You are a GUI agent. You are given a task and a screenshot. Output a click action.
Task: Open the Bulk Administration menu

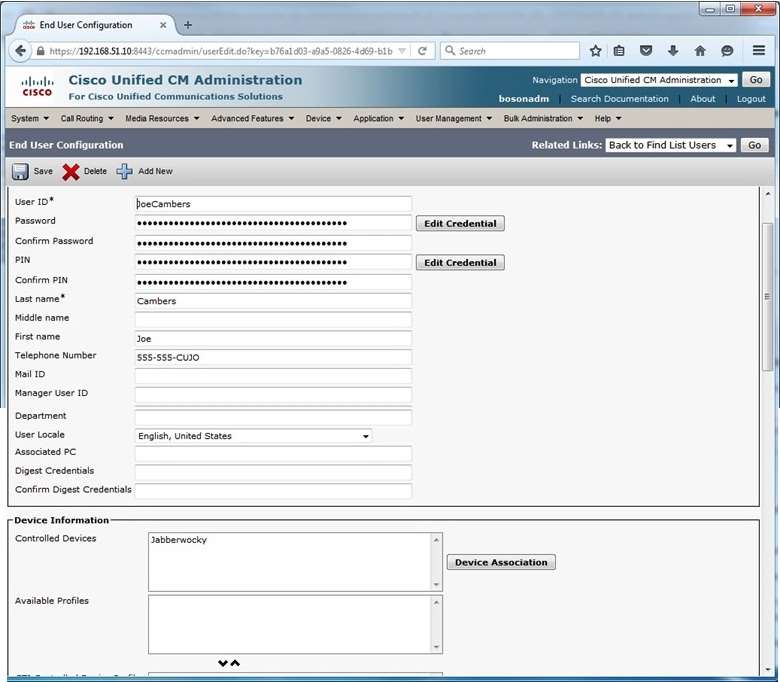click(x=543, y=118)
